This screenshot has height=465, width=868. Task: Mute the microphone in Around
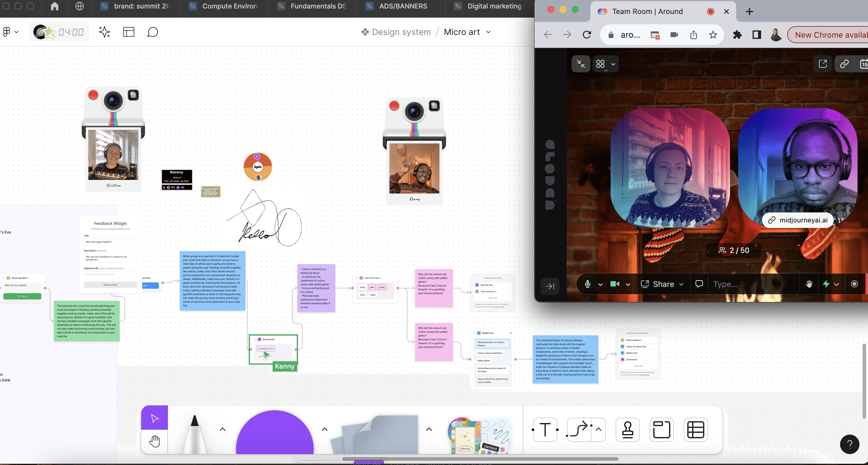tap(587, 284)
